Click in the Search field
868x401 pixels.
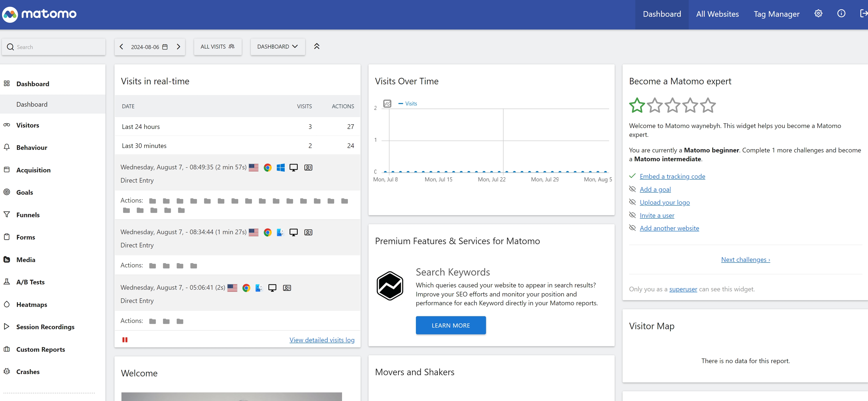tap(54, 47)
